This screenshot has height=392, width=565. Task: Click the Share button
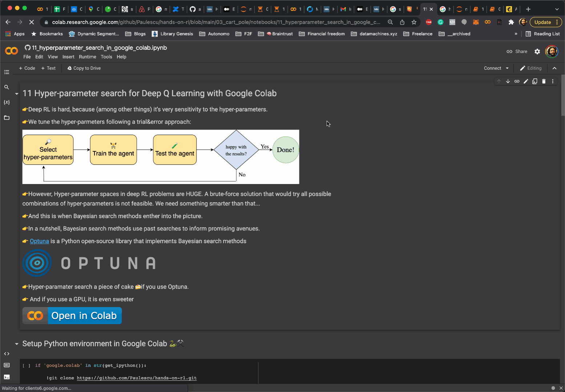click(x=517, y=52)
